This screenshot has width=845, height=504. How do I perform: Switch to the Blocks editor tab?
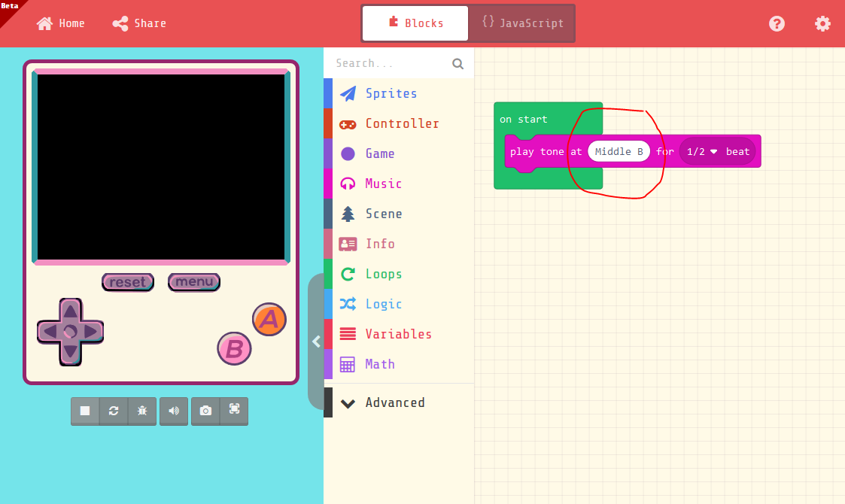[x=415, y=23]
